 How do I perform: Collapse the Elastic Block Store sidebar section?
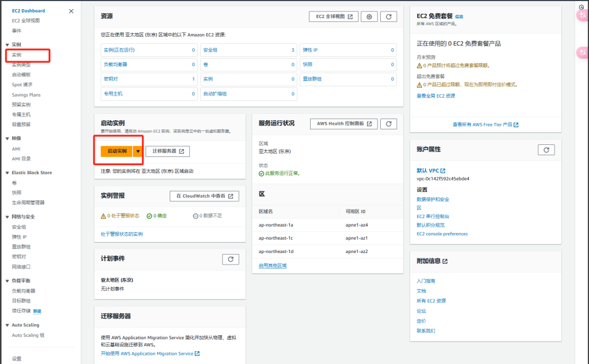click(7, 173)
